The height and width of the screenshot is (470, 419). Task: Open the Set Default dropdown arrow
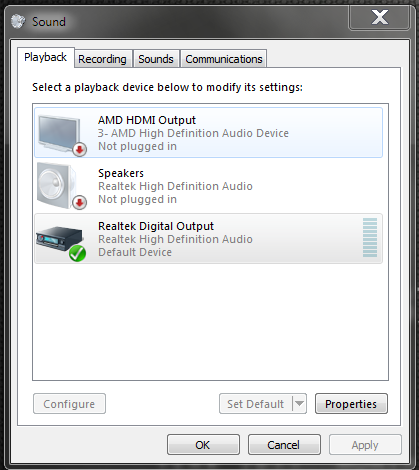(x=299, y=404)
